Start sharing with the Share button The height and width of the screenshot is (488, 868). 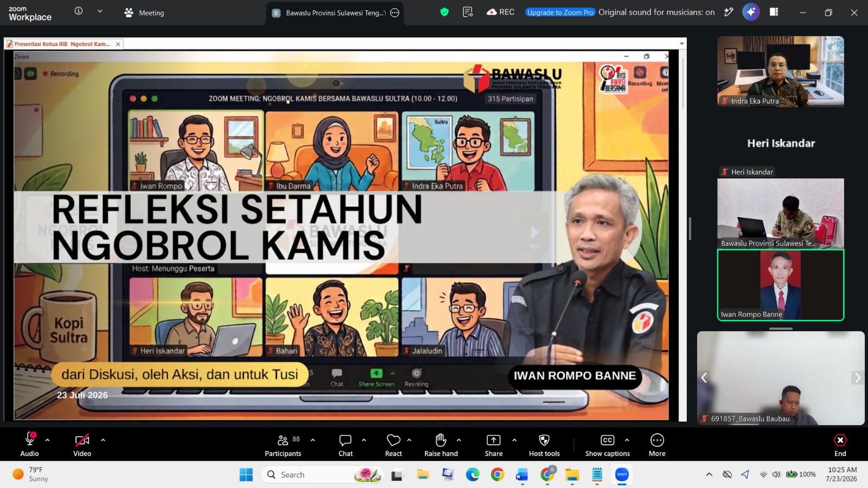pos(494,445)
